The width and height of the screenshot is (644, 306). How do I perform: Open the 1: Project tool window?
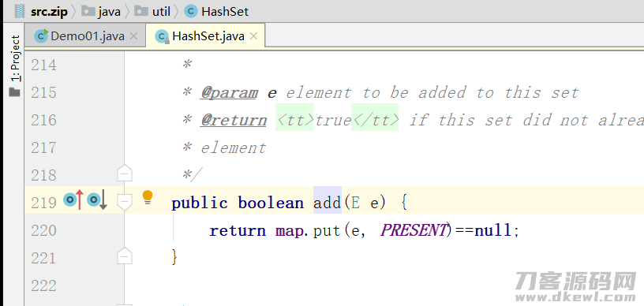click(15, 58)
